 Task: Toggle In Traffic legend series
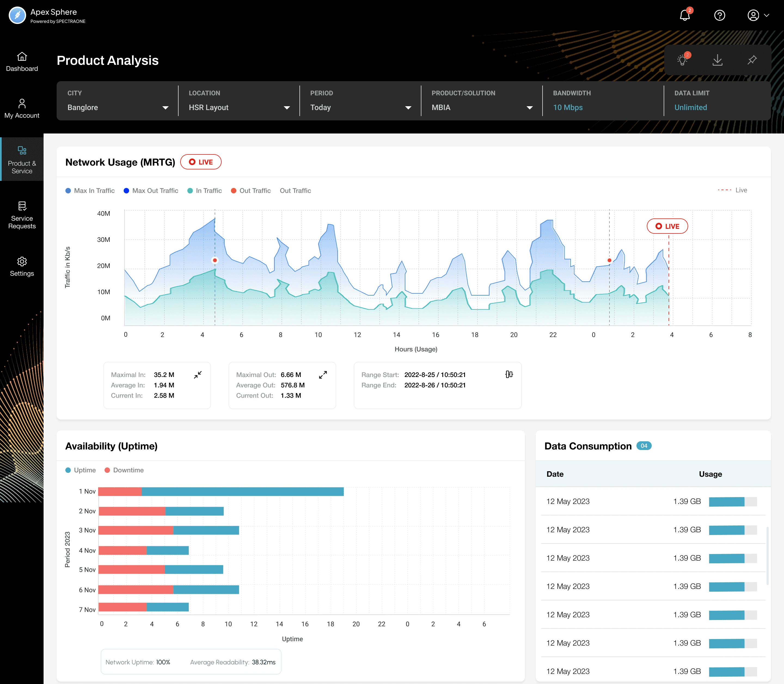(x=204, y=190)
